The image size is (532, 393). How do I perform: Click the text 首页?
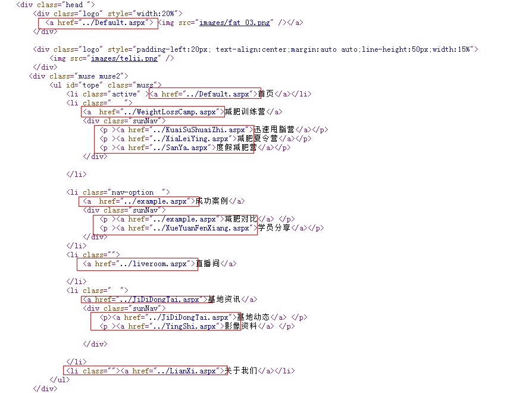265,93
